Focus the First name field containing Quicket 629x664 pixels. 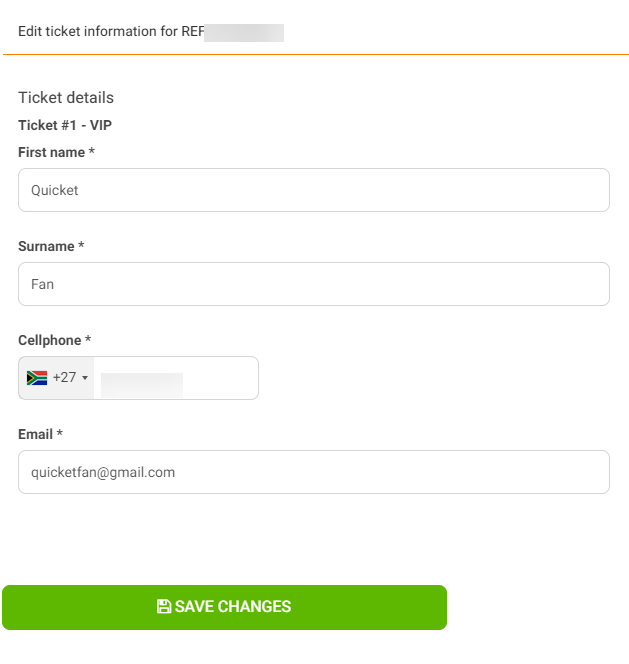tap(314, 190)
